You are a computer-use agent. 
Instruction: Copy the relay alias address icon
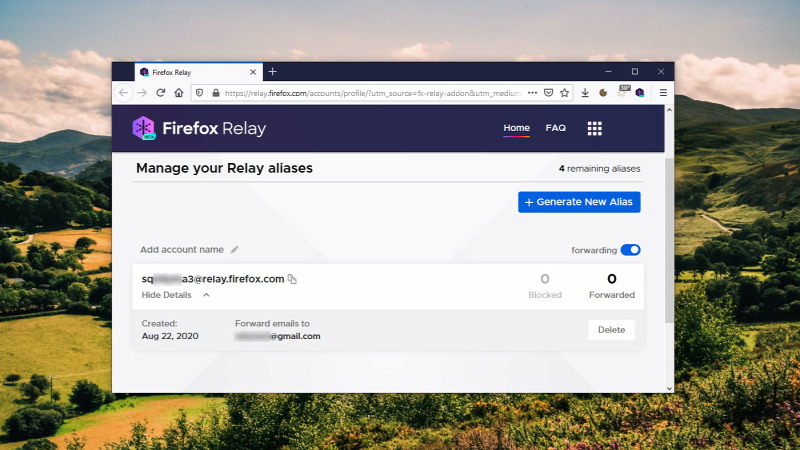click(292, 279)
